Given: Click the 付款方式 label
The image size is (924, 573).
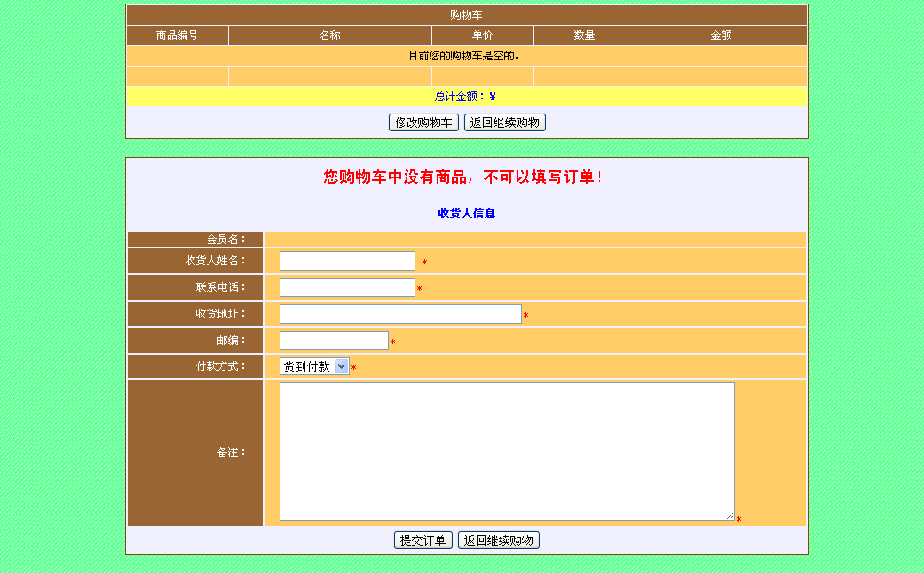Looking at the screenshot, I should (x=221, y=366).
